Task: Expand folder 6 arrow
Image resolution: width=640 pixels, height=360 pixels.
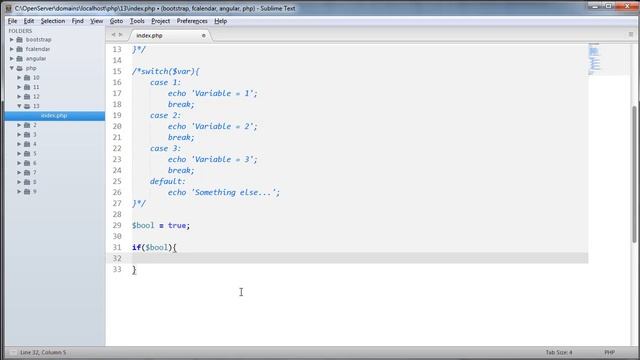Action: pyautogui.click(x=19, y=163)
